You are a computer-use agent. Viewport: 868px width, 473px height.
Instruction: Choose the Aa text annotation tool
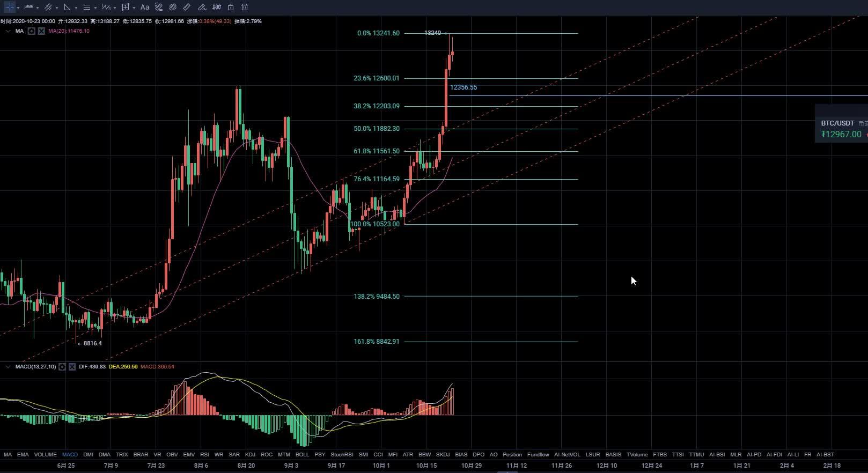(145, 7)
